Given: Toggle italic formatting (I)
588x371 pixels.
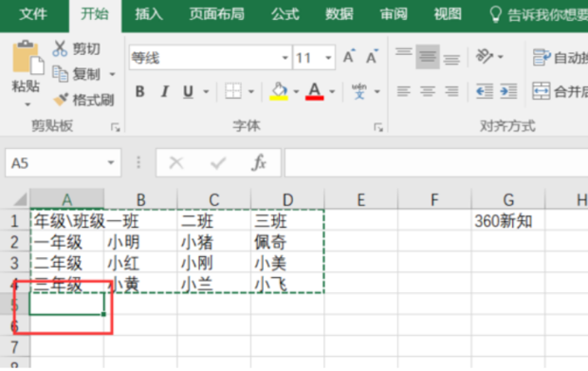Looking at the screenshot, I should (164, 91).
